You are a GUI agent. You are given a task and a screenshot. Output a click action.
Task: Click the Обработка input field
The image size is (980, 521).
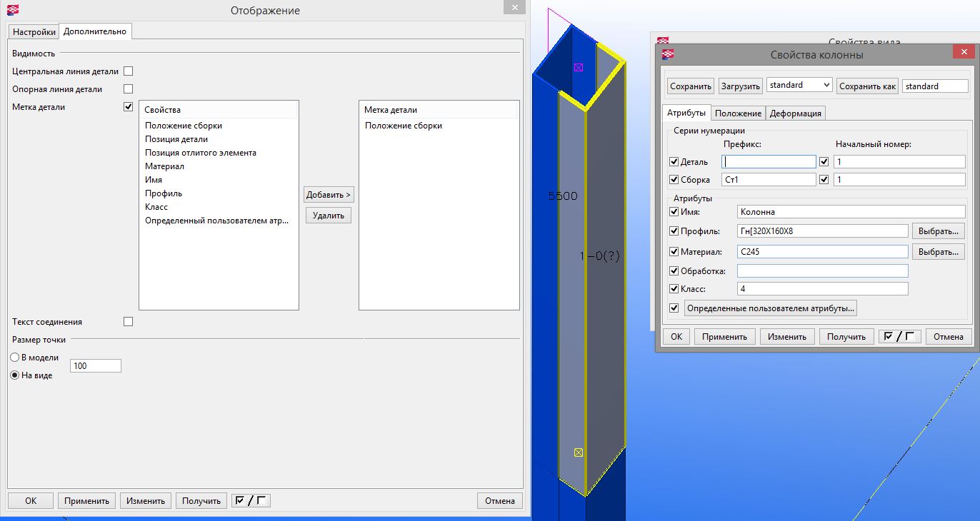822,271
